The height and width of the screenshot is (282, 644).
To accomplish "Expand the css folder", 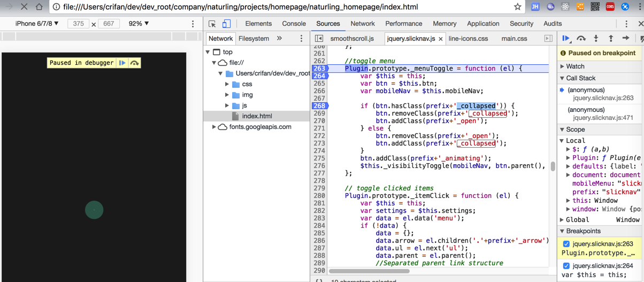I will [x=227, y=84].
